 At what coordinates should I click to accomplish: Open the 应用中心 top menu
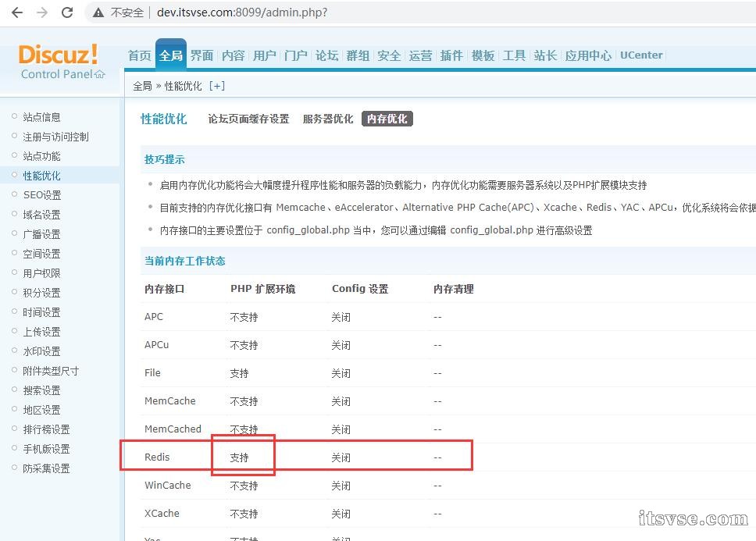click(x=588, y=55)
